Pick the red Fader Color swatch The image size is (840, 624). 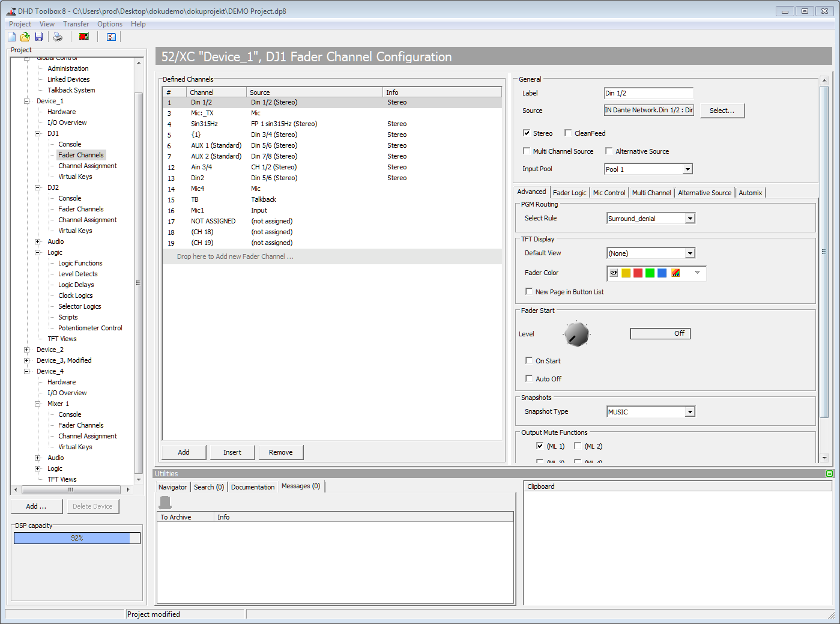pyautogui.click(x=637, y=273)
